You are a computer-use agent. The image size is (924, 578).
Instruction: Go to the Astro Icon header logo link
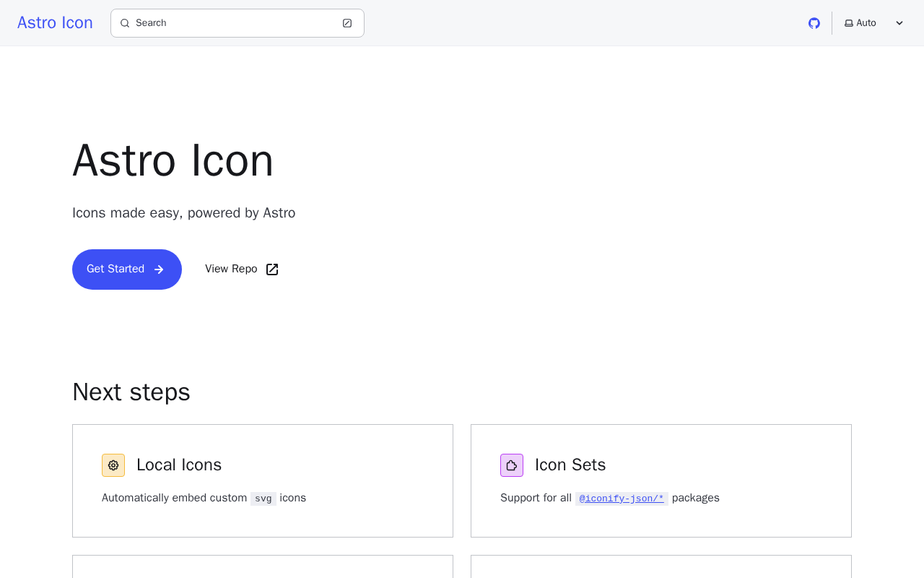[55, 23]
